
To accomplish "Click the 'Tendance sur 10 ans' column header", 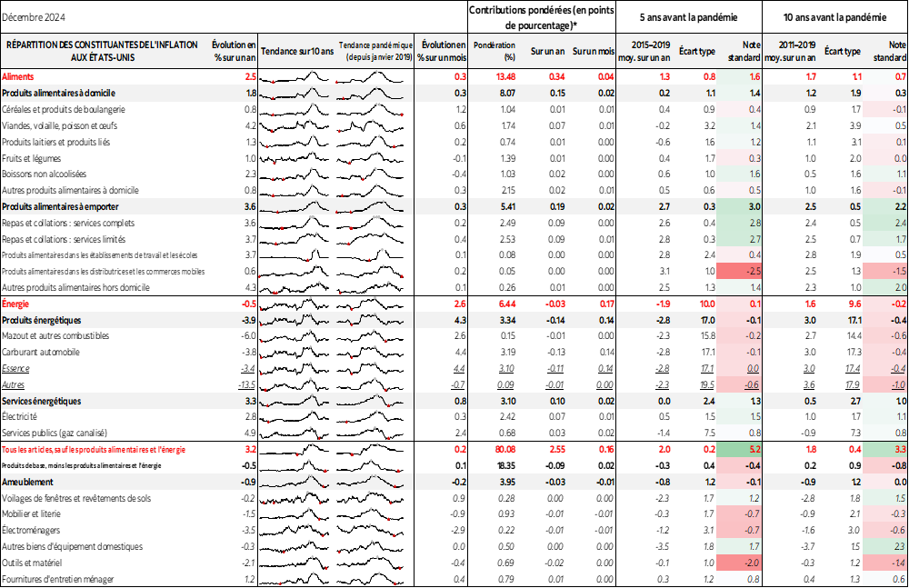I will (297, 51).
